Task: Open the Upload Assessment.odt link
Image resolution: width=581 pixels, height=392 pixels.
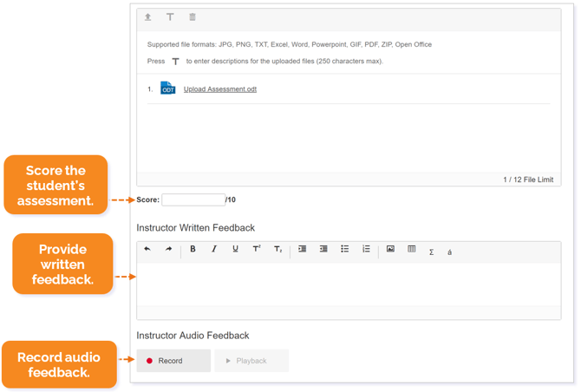Action: (x=219, y=89)
